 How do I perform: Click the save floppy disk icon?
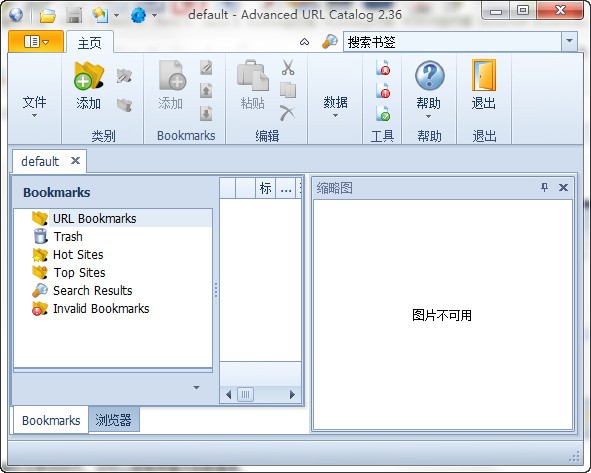point(74,15)
